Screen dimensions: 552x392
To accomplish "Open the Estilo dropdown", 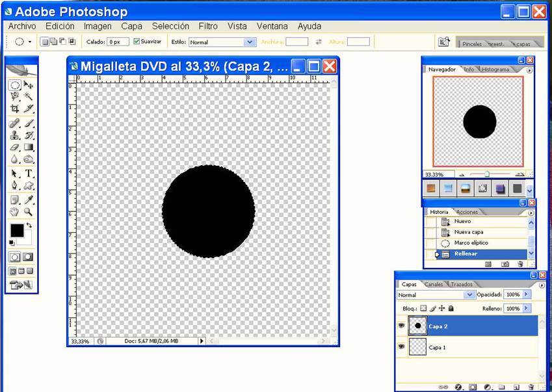I will click(250, 42).
